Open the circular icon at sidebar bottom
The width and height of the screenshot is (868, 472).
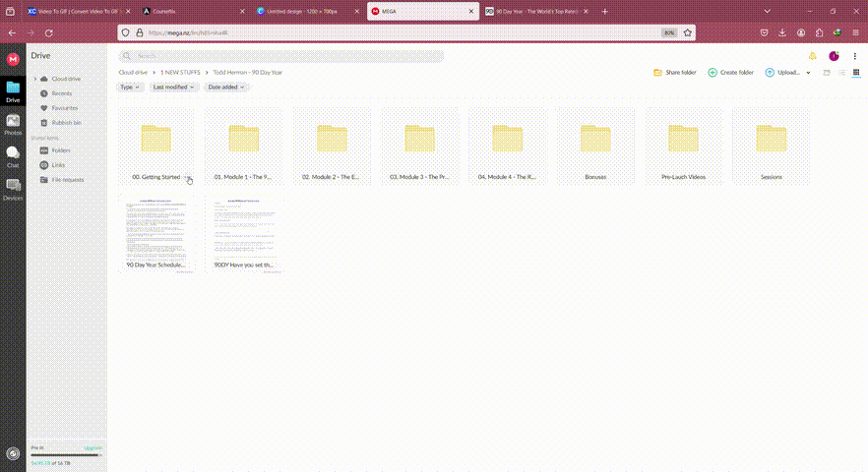click(x=13, y=453)
